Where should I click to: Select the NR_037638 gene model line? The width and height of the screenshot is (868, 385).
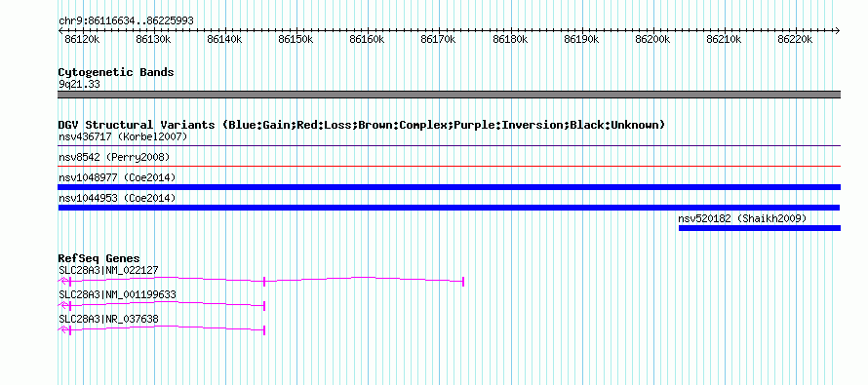coord(162,329)
